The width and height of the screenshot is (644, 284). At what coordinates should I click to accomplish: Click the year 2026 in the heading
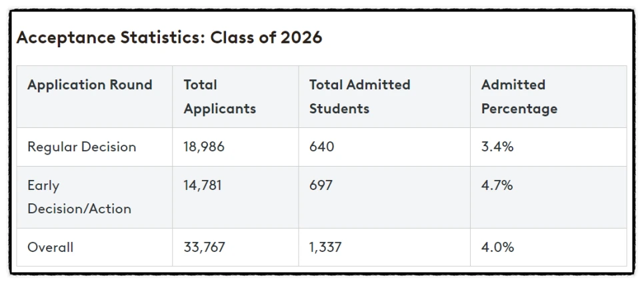(302, 37)
